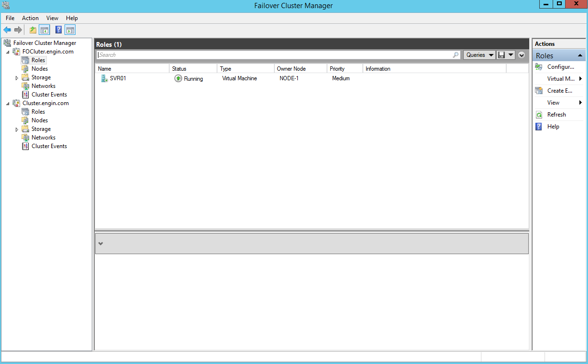The image size is (588, 364).
Task: Open the Queries dropdown
Action: point(479,55)
